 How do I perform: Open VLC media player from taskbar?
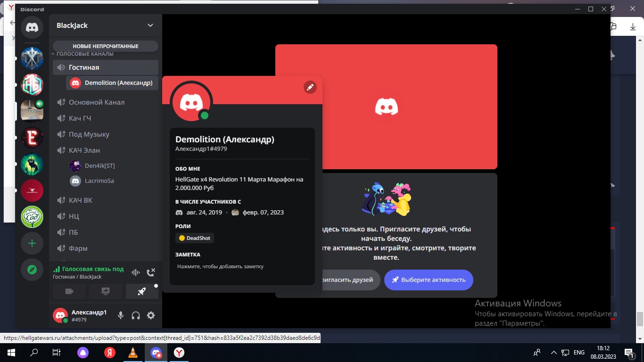(133, 352)
